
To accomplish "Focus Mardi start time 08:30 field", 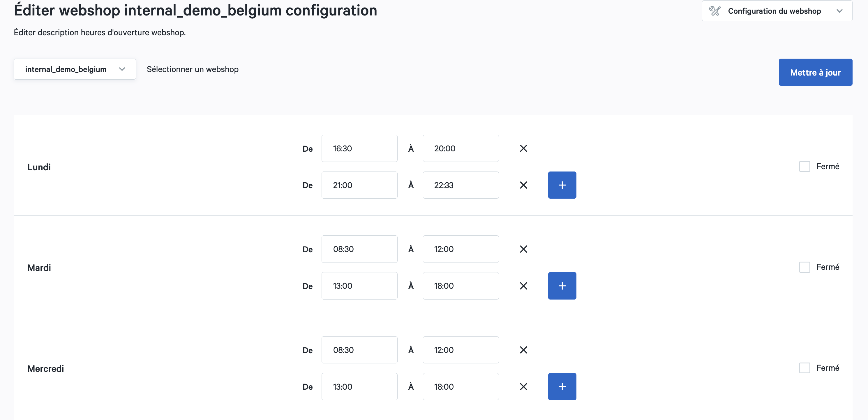I will (359, 249).
